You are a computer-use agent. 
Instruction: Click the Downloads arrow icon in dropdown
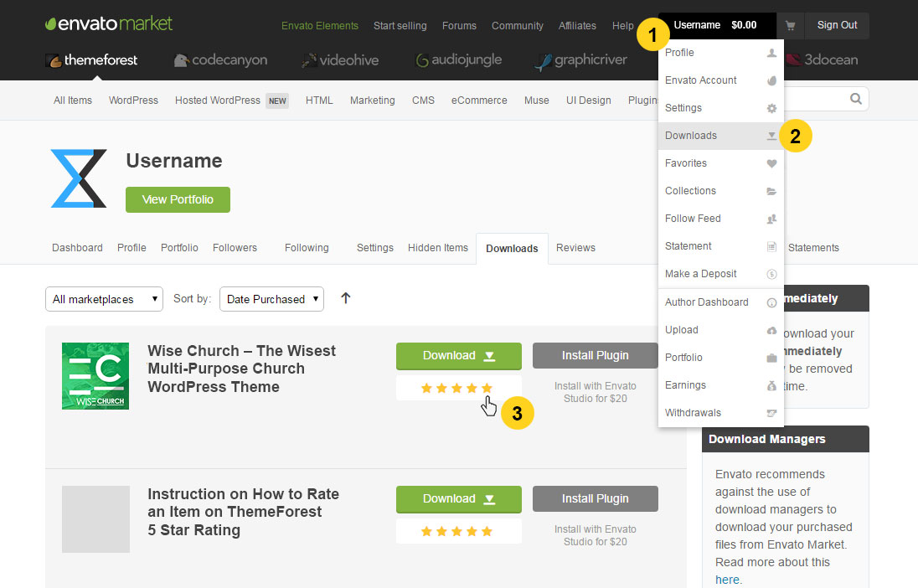771,136
